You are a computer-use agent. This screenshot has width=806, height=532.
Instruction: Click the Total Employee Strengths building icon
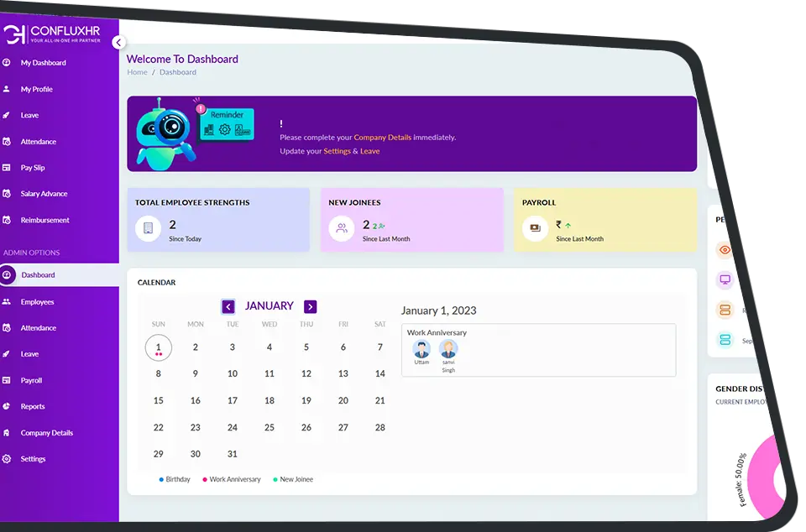148,227
